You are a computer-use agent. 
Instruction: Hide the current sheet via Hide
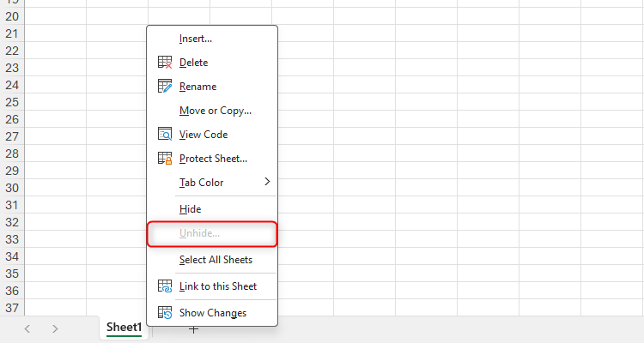190,209
